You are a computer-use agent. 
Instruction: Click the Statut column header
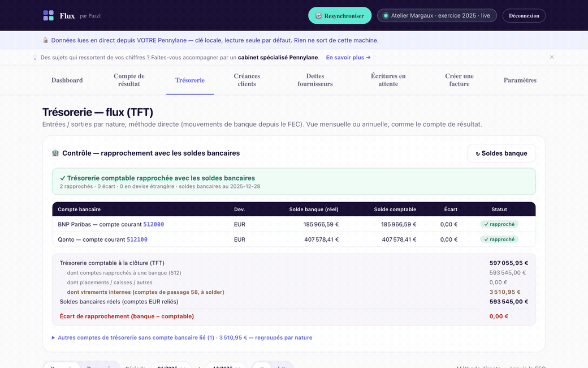(499, 209)
